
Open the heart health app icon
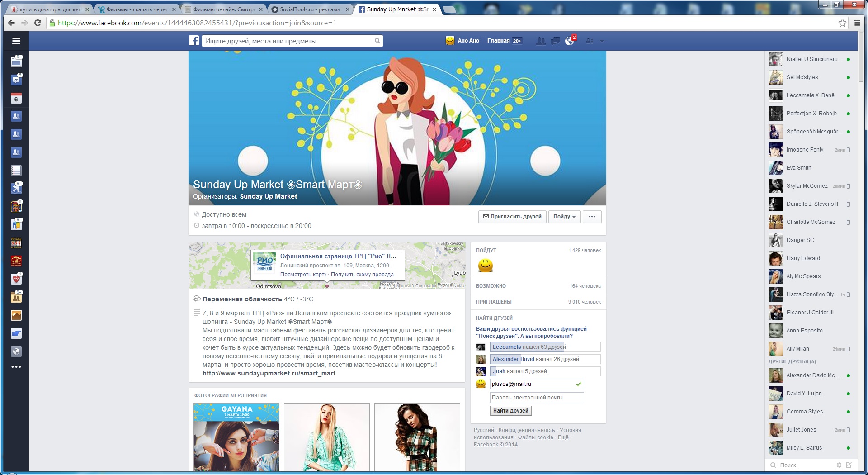(16, 279)
